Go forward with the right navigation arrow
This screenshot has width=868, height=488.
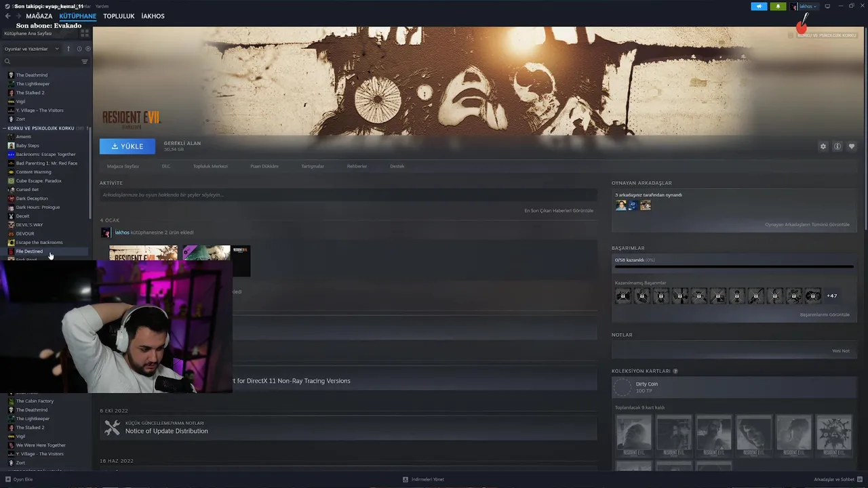[x=18, y=16]
